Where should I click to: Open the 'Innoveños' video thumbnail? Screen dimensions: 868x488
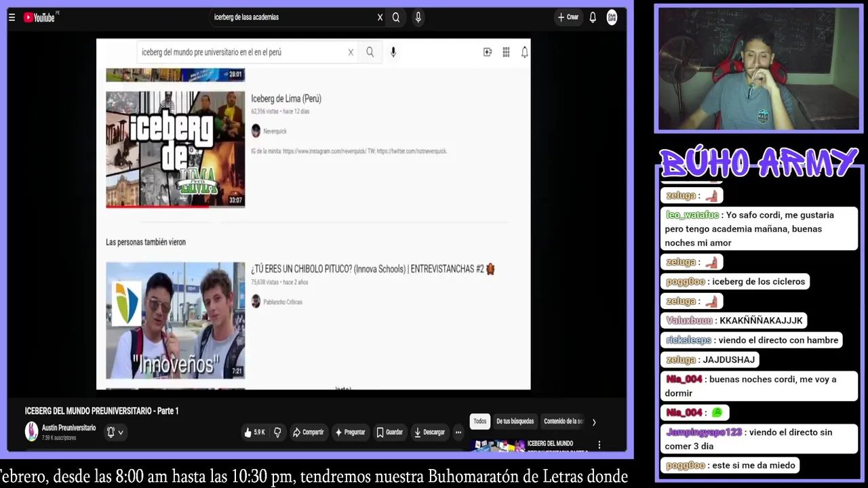(x=175, y=320)
